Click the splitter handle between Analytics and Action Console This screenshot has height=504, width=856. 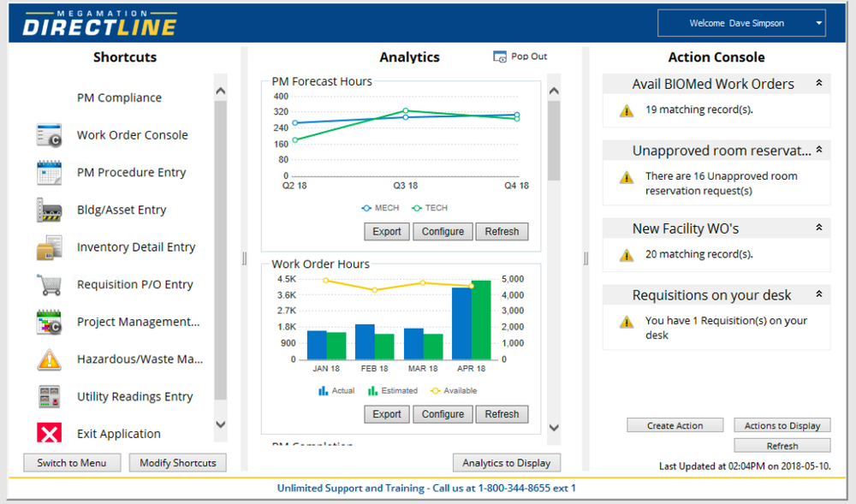coord(586,258)
